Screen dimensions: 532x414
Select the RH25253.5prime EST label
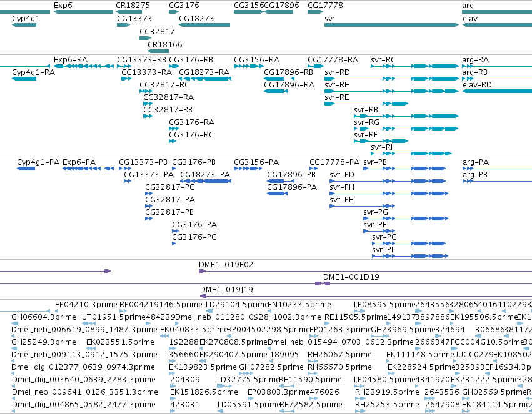pos(387,405)
